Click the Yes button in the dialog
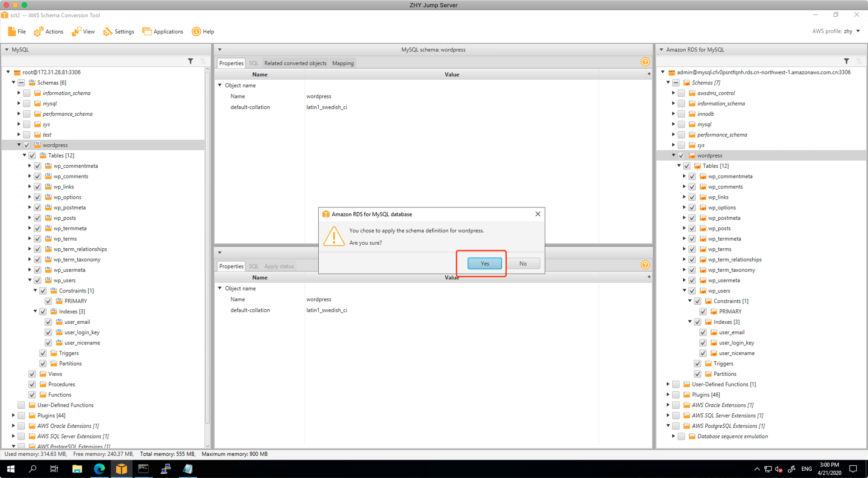The height and width of the screenshot is (478, 868). point(485,264)
